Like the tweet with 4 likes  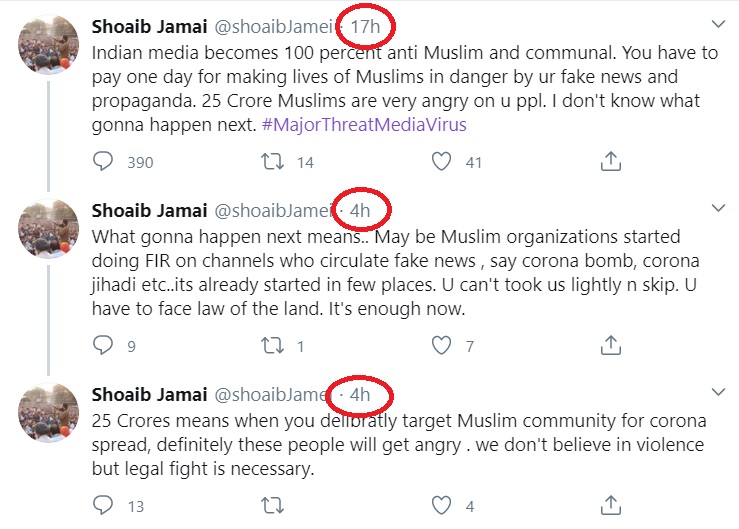pyautogui.click(x=442, y=505)
